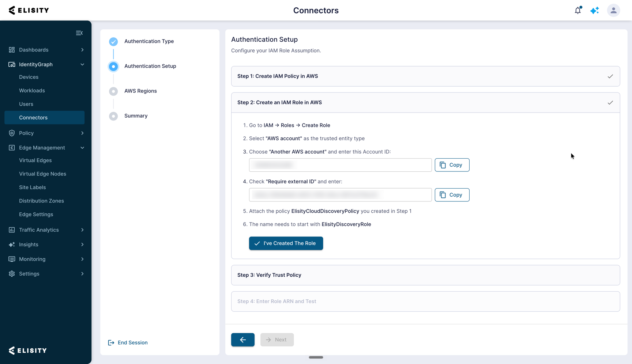Click the Summary step label
Viewport: 632px width, 364px height.
click(136, 116)
